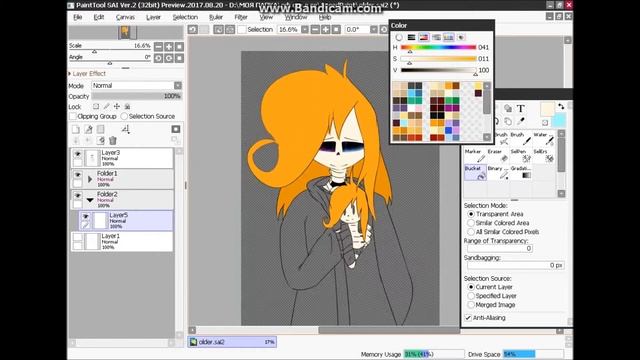Choose Specified Layer selection source
The height and width of the screenshot is (360, 640).
click(471, 296)
